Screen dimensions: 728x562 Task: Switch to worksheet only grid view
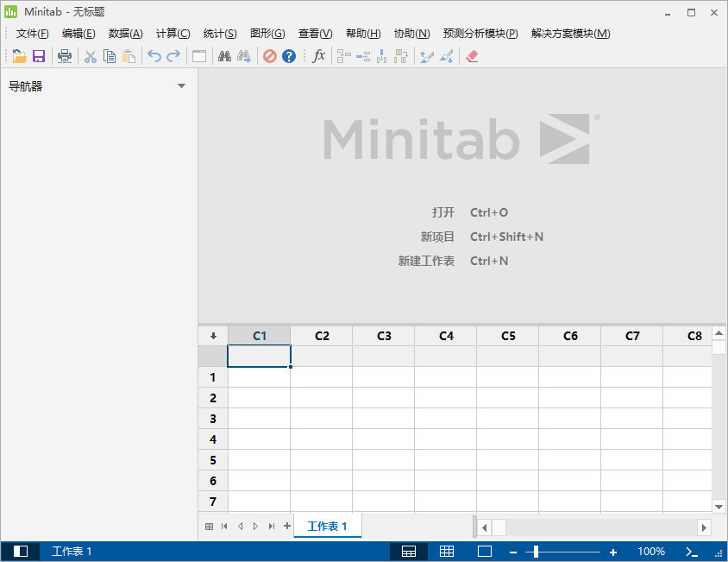pos(447,552)
